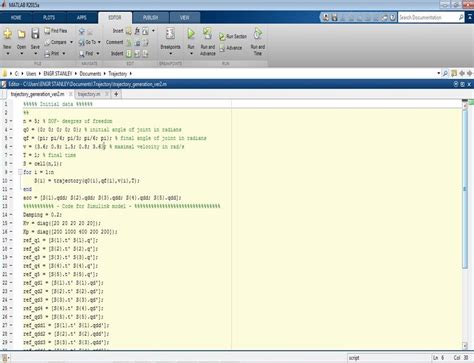474x363 pixels.
Task: Expand the Print dropdown arrow
Action: (x=63, y=54)
